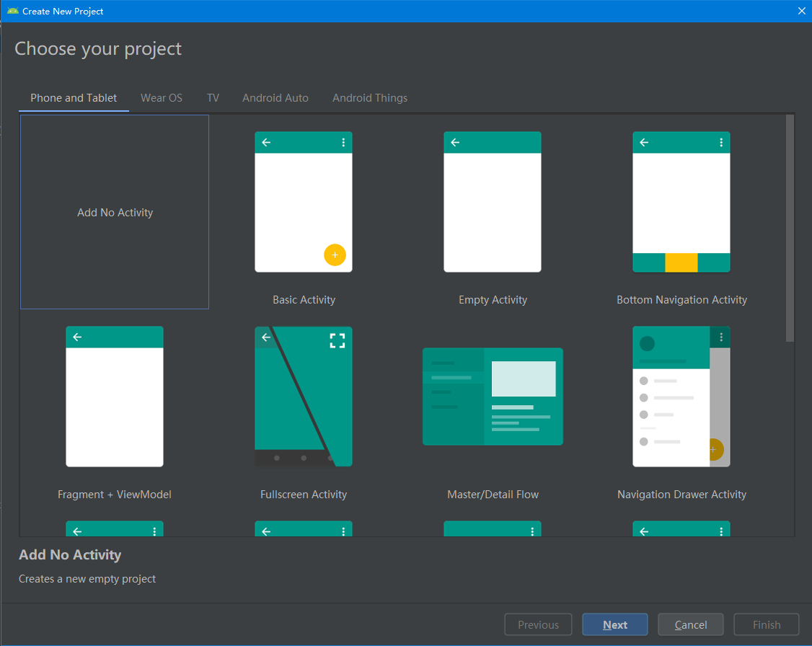Image resolution: width=812 pixels, height=646 pixels.
Task: Click the expand icon on Fullscreen Activity preview
Action: click(x=337, y=340)
